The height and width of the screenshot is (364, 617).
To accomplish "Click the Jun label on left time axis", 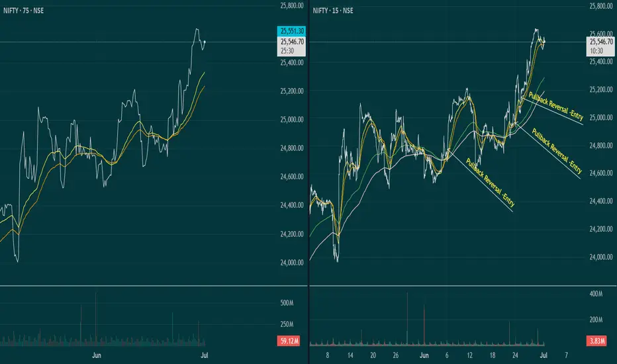I will click(97, 355).
